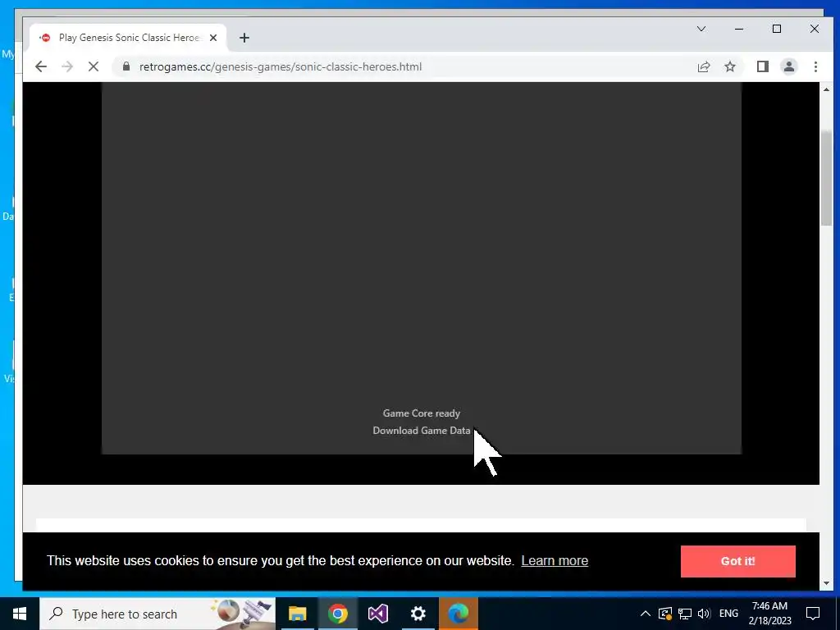Image resolution: width=840 pixels, height=630 pixels.
Task: Open the notification center icon
Action: (813, 614)
